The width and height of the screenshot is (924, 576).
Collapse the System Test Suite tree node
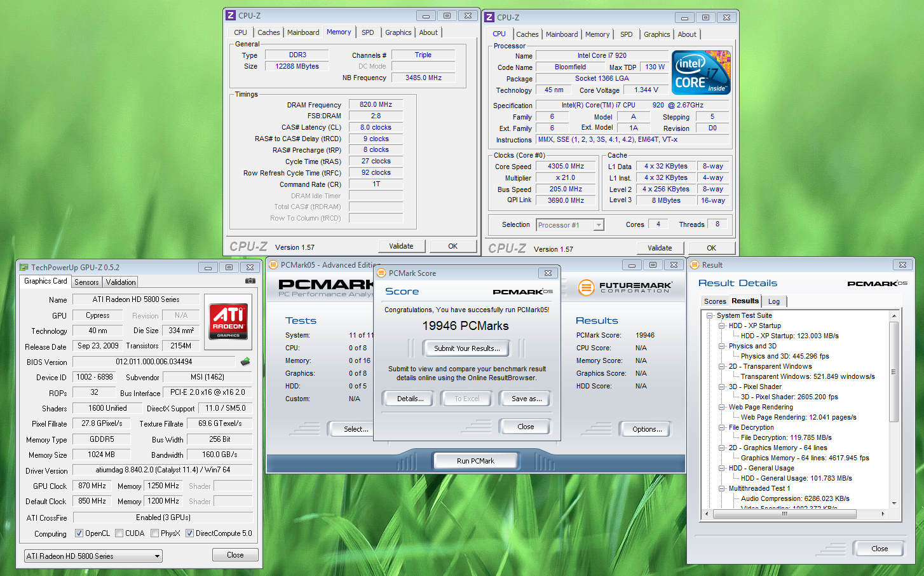710,315
